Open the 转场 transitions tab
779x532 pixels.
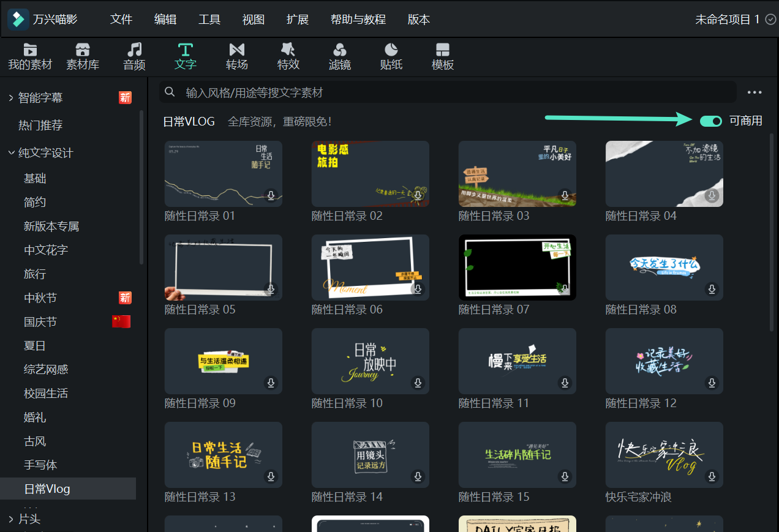(x=237, y=57)
